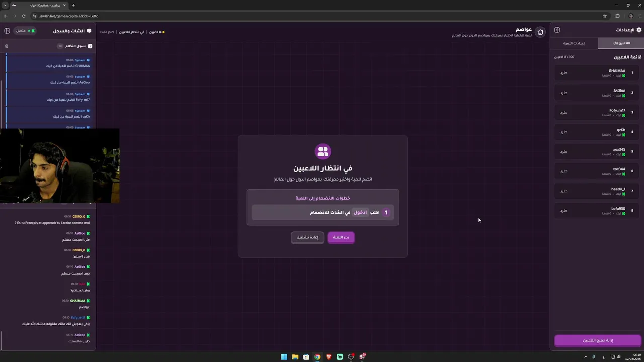Reload the page with the refresh icon

click(x=24, y=16)
